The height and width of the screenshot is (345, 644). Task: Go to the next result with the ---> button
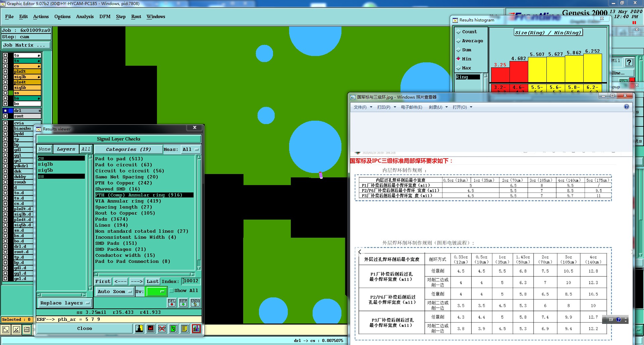[137, 281]
